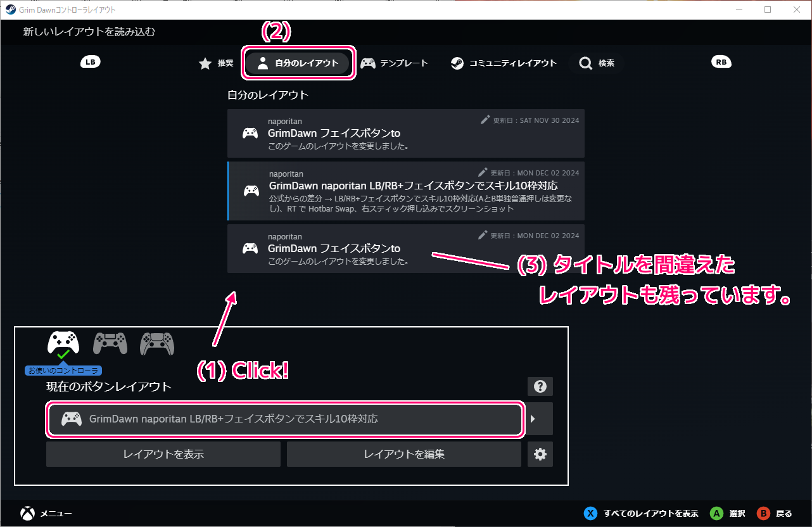812x527 pixels.
Task: Click the 更新日 : SAT NOV 30 2024 date
Action: pyautogui.click(x=535, y=120)
